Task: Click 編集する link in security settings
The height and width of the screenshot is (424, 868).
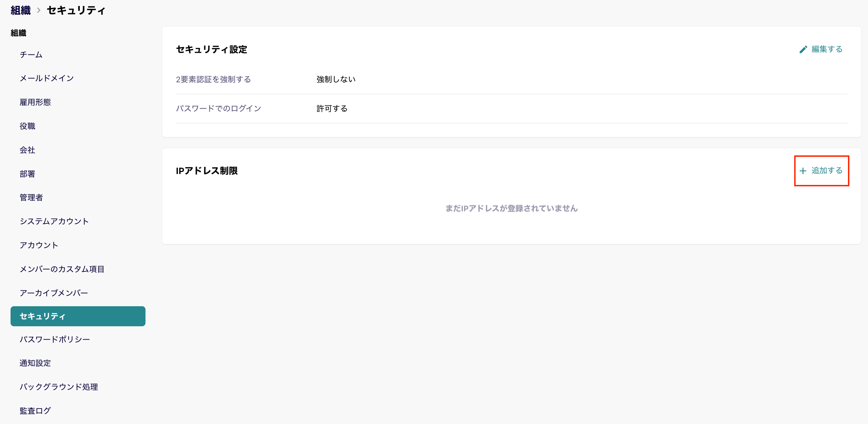Action: coord(827,49)
